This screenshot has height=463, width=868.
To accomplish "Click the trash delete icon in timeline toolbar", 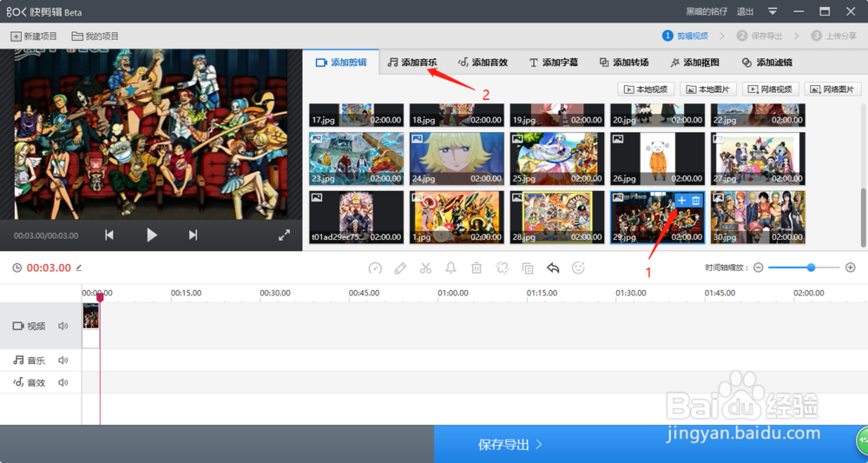I will (x=476, y=268).
